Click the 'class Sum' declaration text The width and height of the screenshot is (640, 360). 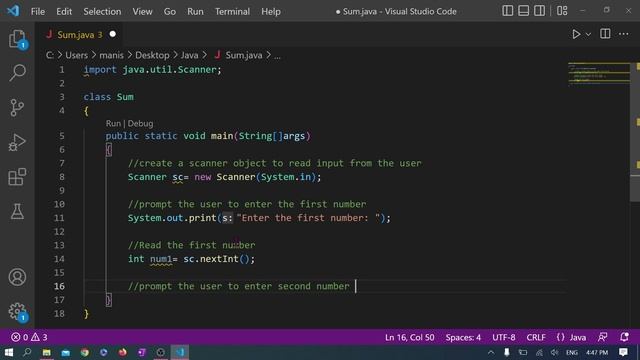tap(108, 97)
